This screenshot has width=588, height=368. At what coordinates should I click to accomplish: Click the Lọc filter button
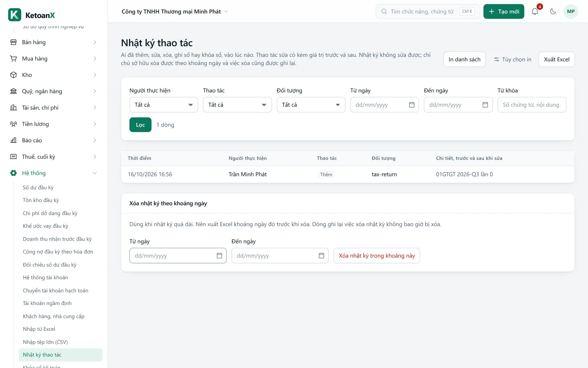(140, 125)
